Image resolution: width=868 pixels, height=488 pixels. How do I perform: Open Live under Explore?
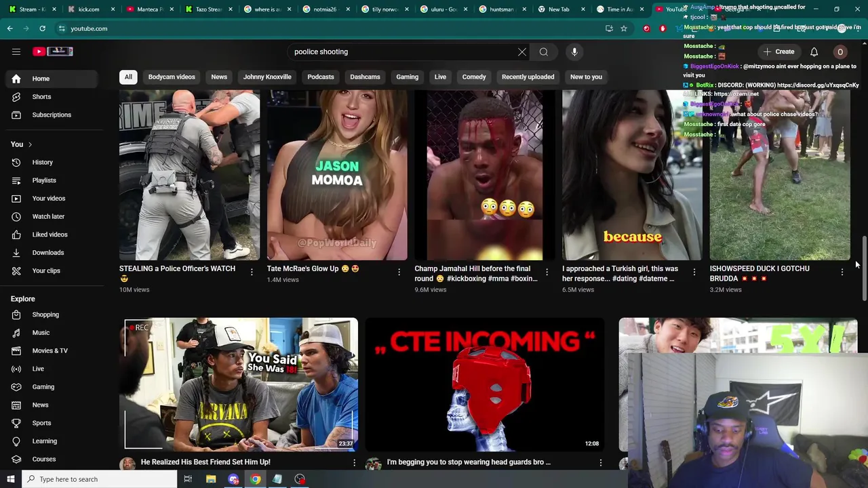tap(52, 369)
